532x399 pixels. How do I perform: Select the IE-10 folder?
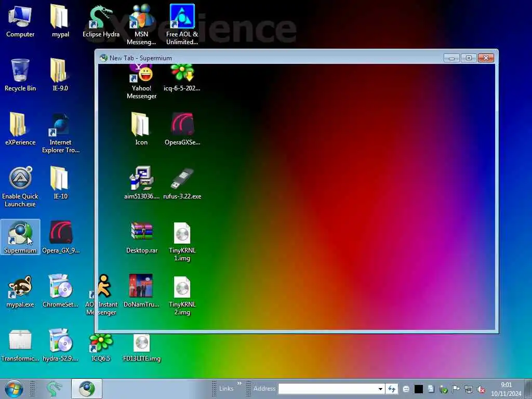(60, 183)
